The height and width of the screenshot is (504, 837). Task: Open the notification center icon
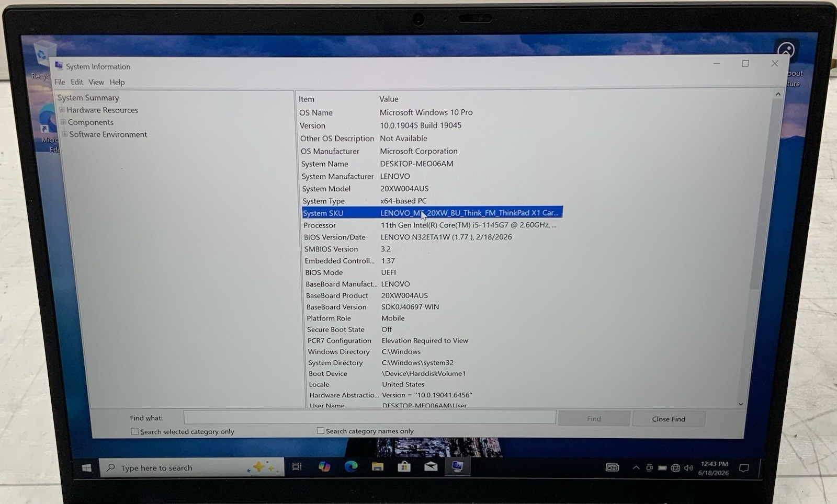tap(744, 468)
